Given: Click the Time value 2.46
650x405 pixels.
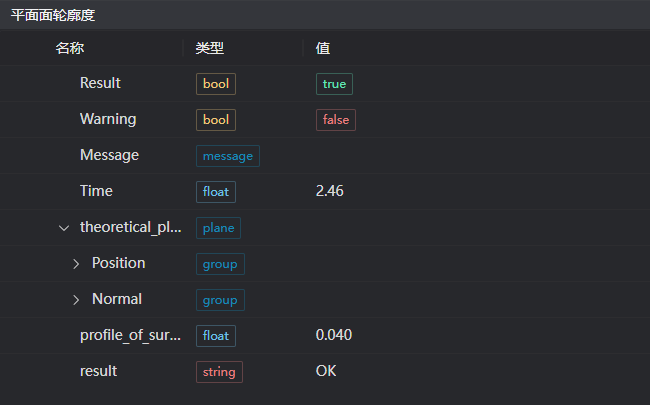Looking at the screenshot, I should point(330,192).
